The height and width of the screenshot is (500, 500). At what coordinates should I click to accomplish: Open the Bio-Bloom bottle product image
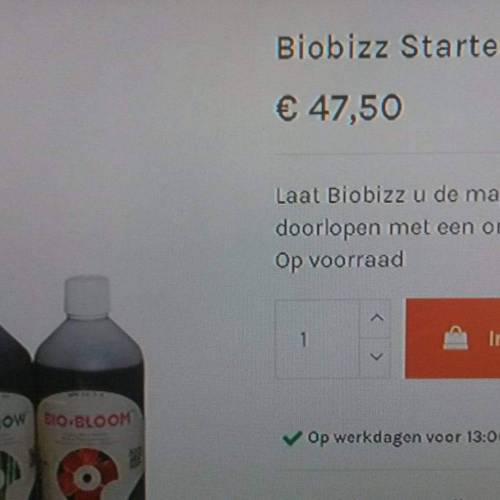point(90,388)
